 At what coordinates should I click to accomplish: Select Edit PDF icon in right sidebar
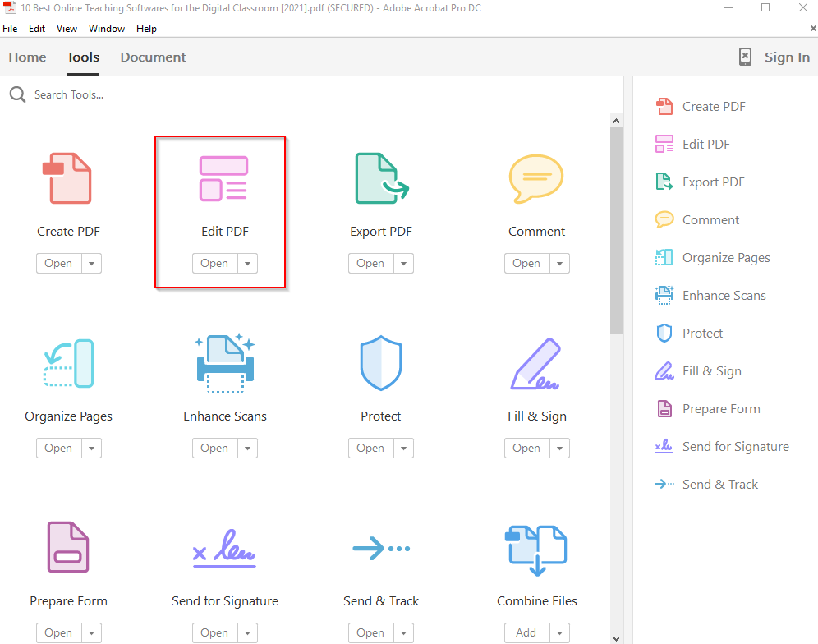point(664,144)
